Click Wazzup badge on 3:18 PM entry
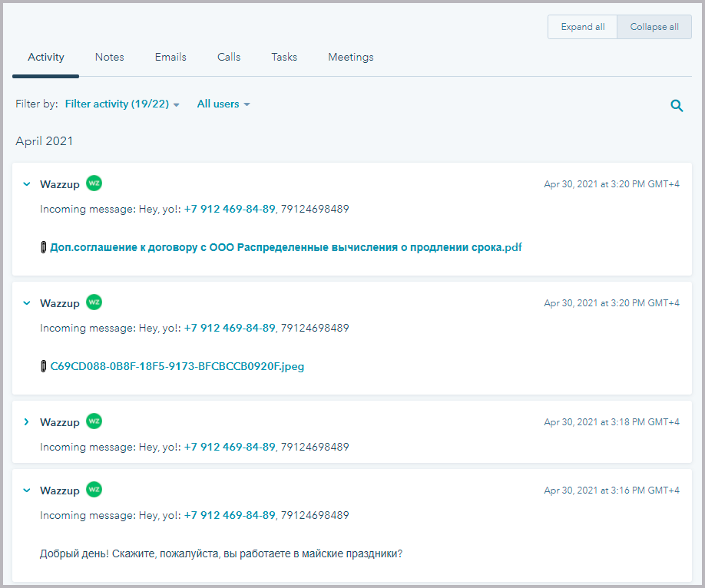Image resolution: width=705 pixels, height=588 pixels. pyautogui.click(x=94, y=421)
